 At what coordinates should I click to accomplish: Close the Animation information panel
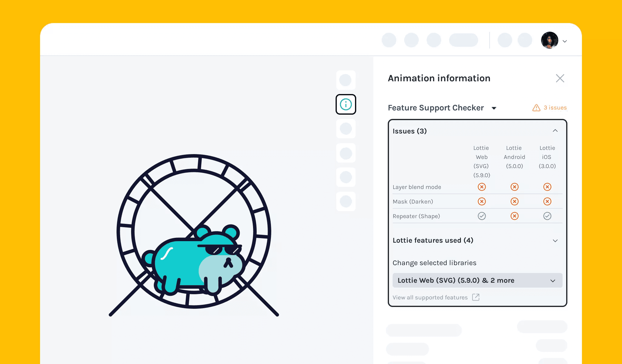pos(560,78)
